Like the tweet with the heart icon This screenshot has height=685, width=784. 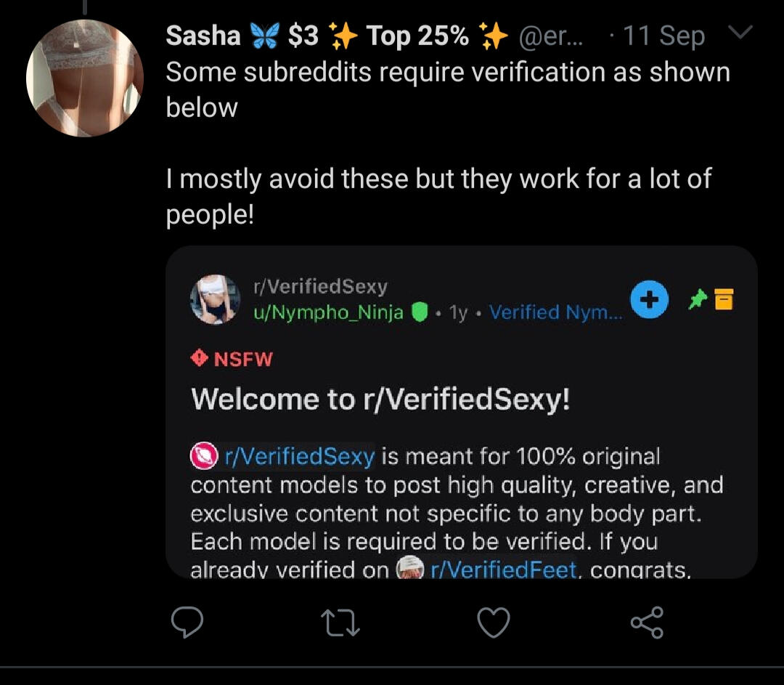494,623
